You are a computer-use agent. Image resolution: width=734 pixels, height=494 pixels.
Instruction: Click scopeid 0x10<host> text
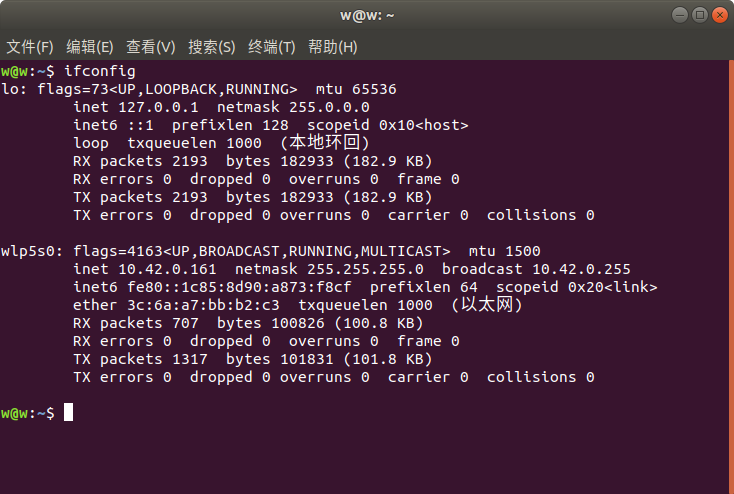[x=388, y=125]
